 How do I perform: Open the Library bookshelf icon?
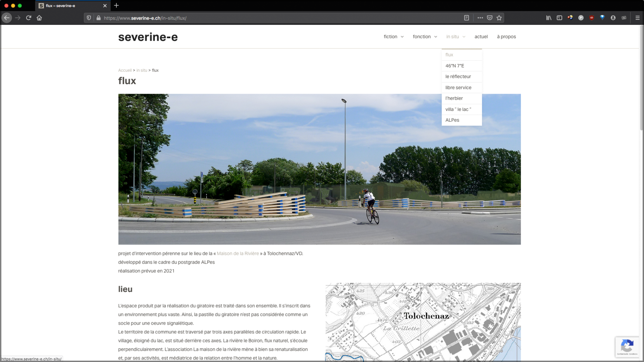point(548,18)
